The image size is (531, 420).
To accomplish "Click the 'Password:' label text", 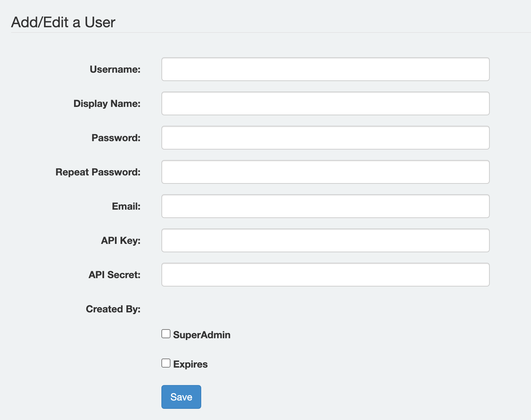I will coord(116,138).
